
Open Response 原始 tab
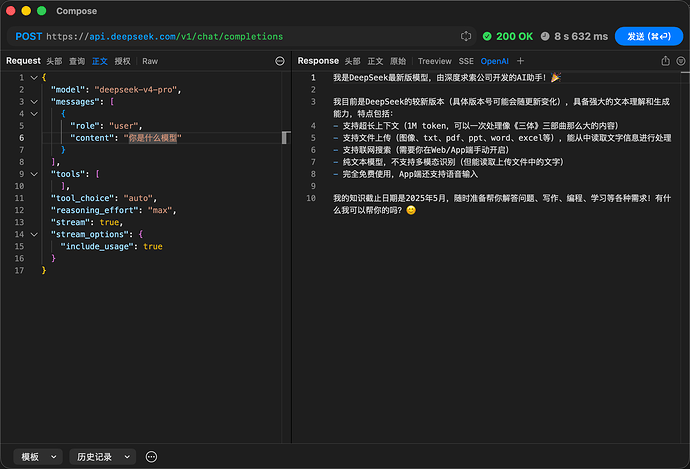398,61
